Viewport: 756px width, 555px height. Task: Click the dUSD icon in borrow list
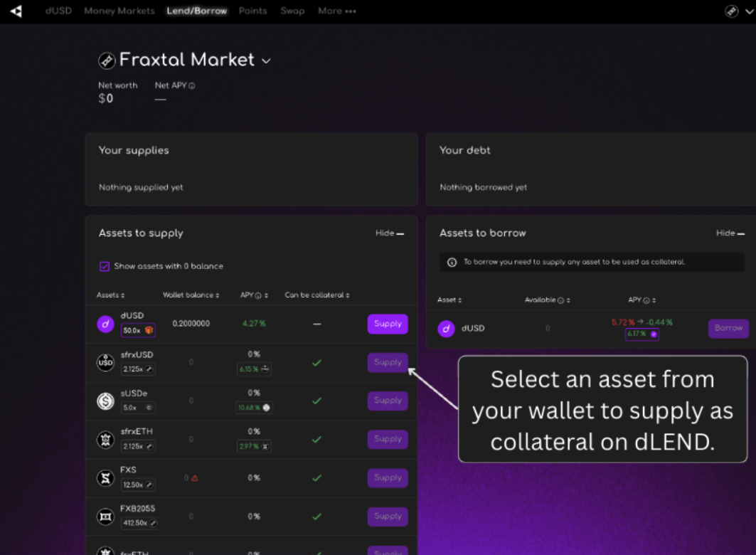(446, 329)
